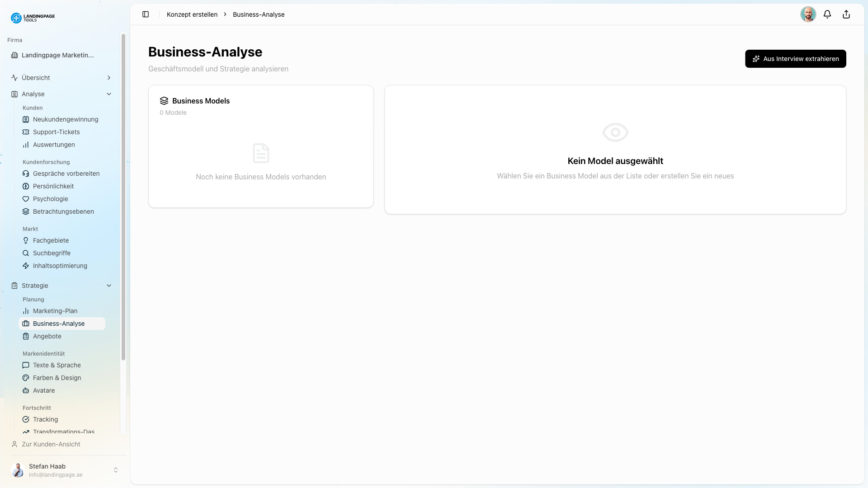Click the notification bell icon
This screenshot has height=488, width=868.
[827, 14]
